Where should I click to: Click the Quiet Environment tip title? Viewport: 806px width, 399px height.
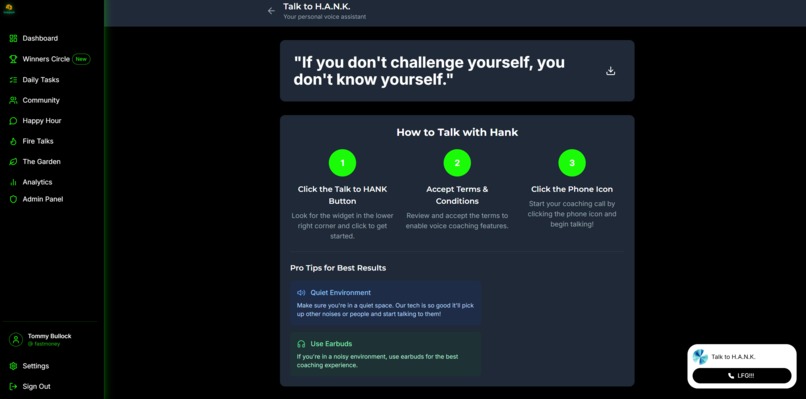340,293
